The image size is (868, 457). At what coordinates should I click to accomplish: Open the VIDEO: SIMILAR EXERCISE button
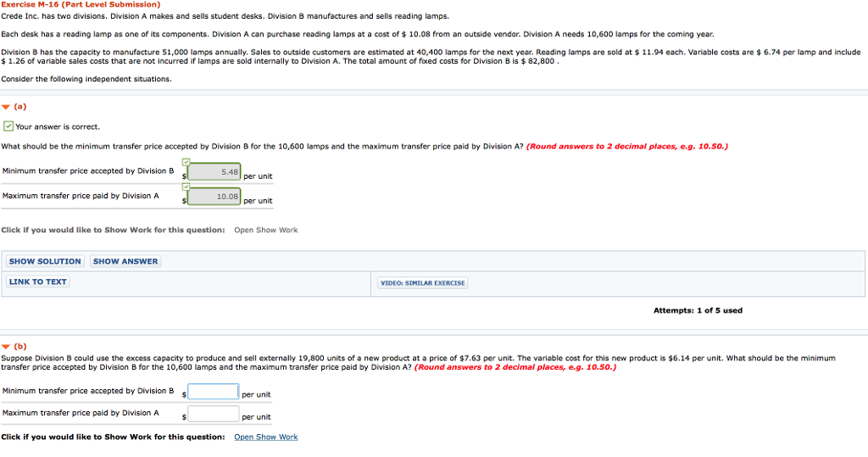[423, 283]
